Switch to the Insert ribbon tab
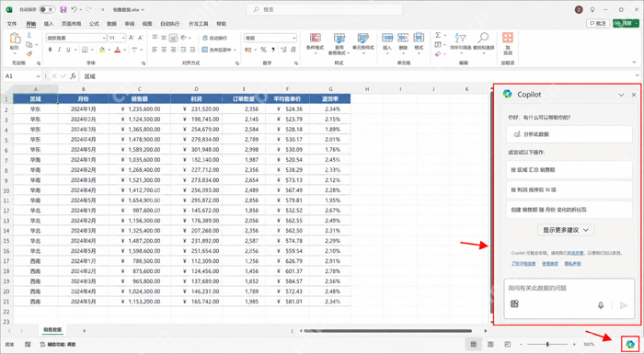The width and height of the screenshot is (644, 354). coord(49,24)
